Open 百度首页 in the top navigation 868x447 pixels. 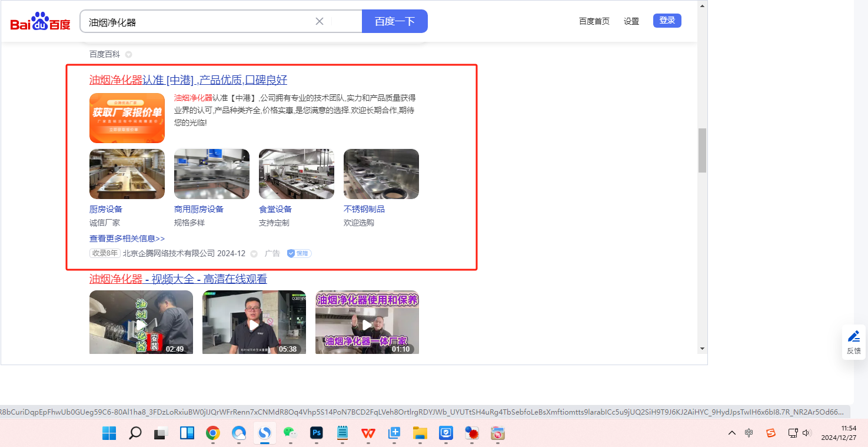594,21
